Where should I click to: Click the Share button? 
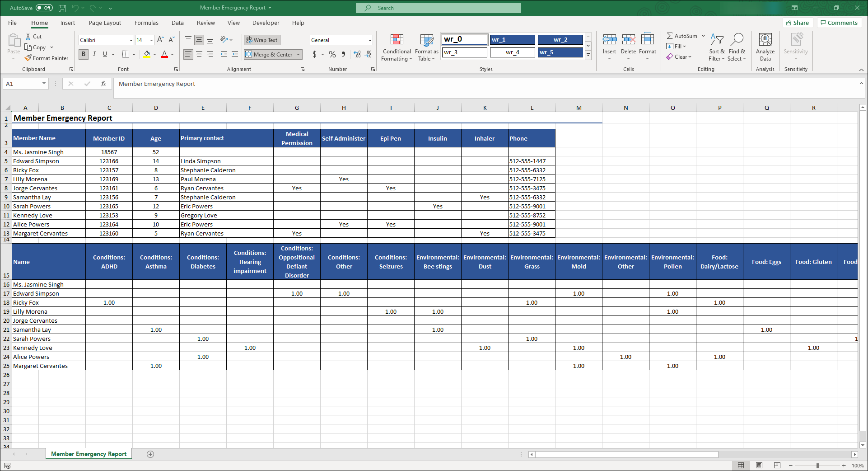pos(798,23)
